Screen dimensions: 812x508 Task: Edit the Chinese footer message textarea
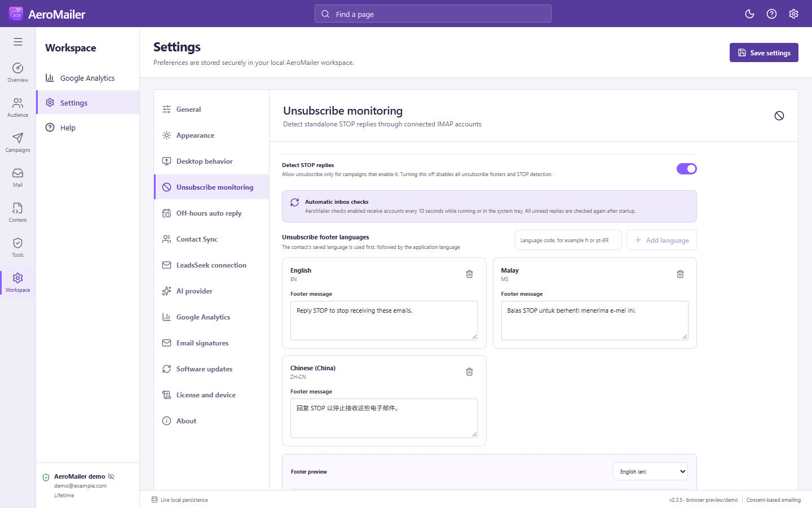click(384, 418)
